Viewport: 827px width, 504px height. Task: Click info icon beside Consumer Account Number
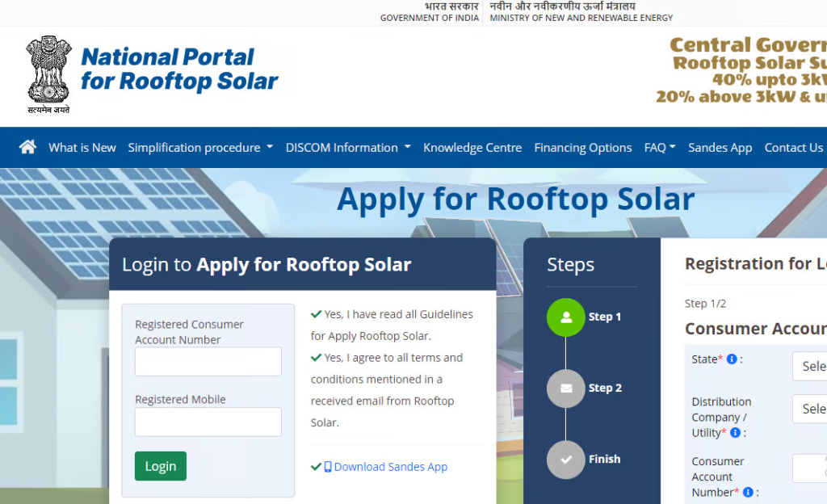point(748,492)
